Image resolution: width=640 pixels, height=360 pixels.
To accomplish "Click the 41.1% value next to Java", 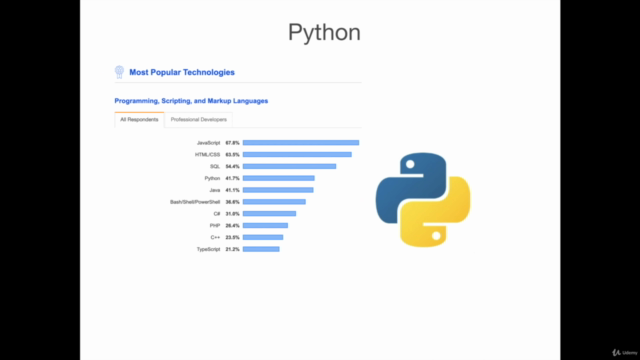I will coord(232,190).
